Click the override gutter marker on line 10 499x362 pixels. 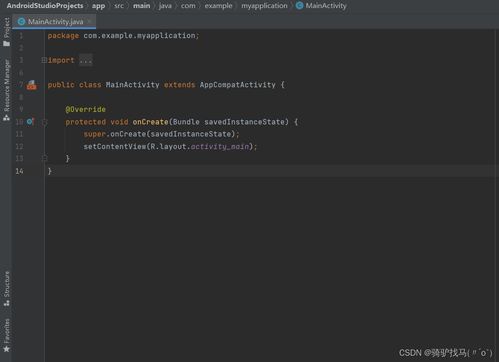tap(30, 122)
